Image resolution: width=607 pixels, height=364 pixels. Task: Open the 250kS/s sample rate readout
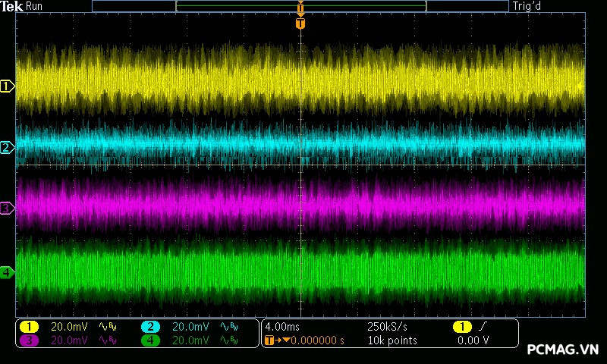click(388, 327)
